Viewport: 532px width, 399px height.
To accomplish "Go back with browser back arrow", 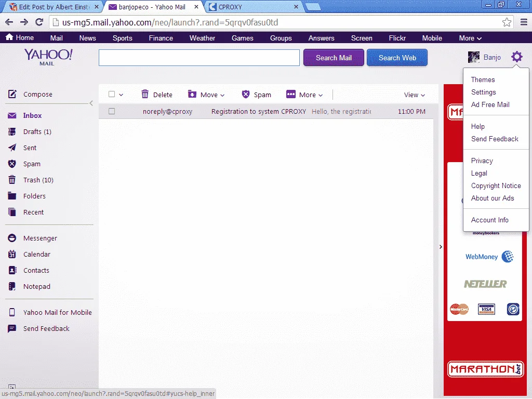I will 9,22.
